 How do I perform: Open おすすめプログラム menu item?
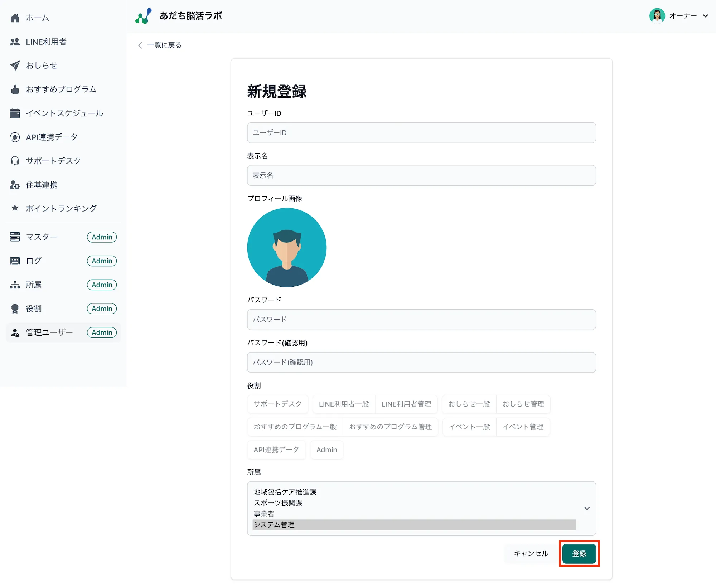point(63,89)
